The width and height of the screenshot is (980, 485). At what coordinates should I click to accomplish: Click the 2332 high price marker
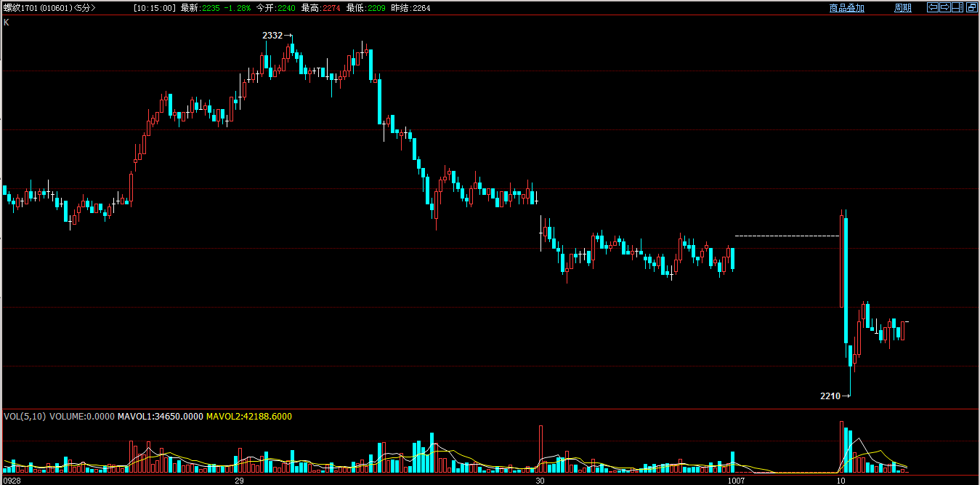(x=272, y=36)
